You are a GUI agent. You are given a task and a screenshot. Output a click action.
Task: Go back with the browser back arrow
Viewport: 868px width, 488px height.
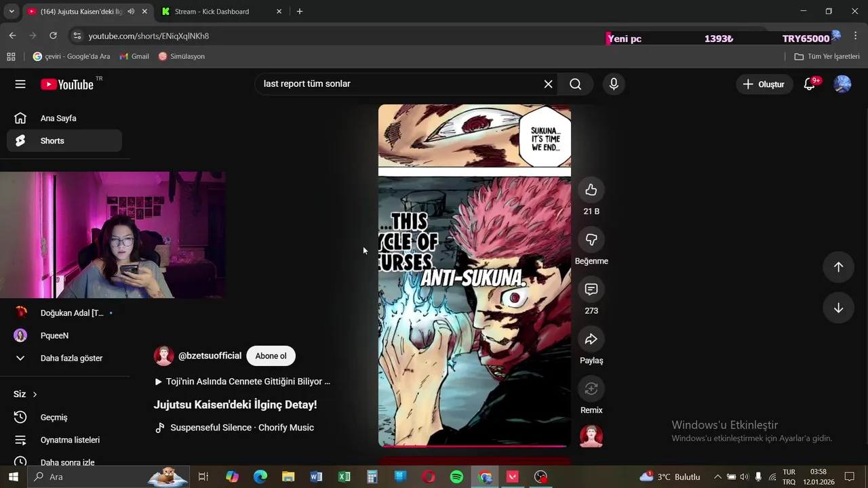[12, 36]
